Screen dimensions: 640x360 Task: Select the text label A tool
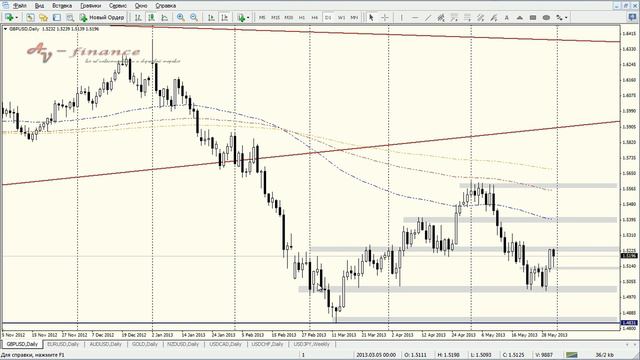(x=507, y=18)
